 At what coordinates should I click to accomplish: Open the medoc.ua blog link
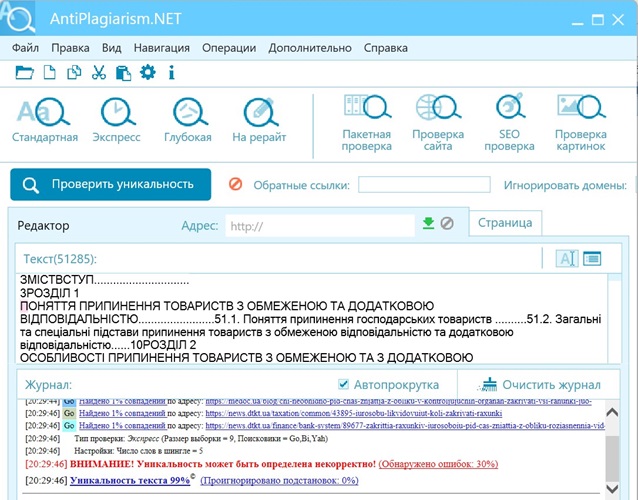399,402
